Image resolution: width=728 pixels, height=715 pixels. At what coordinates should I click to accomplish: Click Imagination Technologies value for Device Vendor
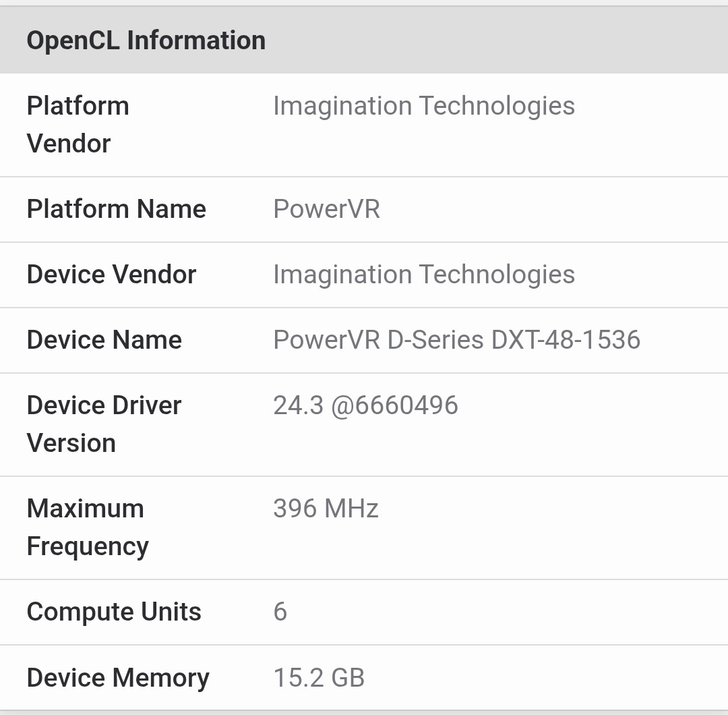(x=423, y=275)
